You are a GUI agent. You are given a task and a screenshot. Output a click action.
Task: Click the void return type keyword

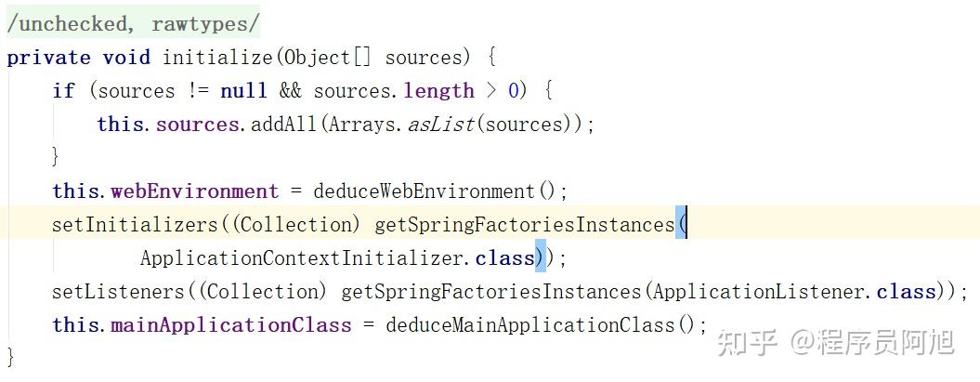click(126, 58)
